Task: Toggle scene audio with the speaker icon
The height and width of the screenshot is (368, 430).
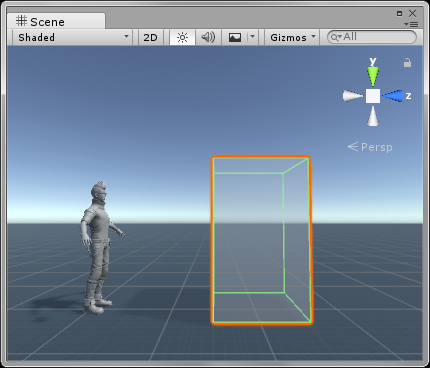Action: [x=208, y=37]
